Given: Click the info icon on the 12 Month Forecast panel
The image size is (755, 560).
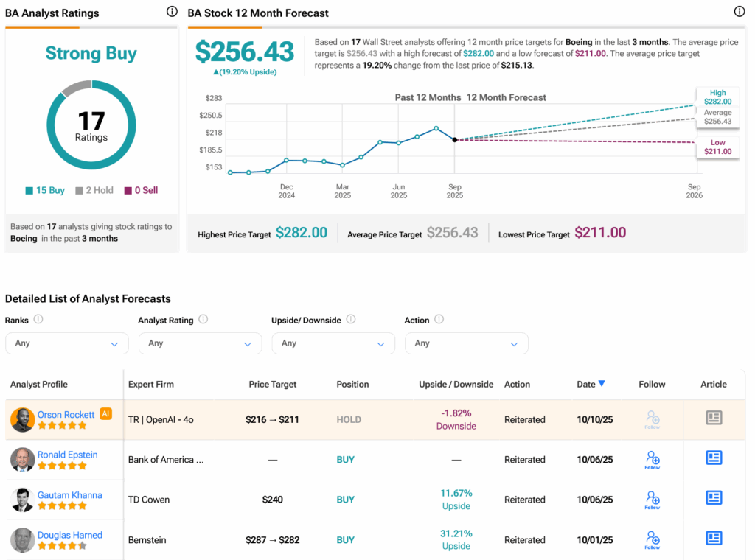Looking at the screenshot, I should (x=740, y=12).
